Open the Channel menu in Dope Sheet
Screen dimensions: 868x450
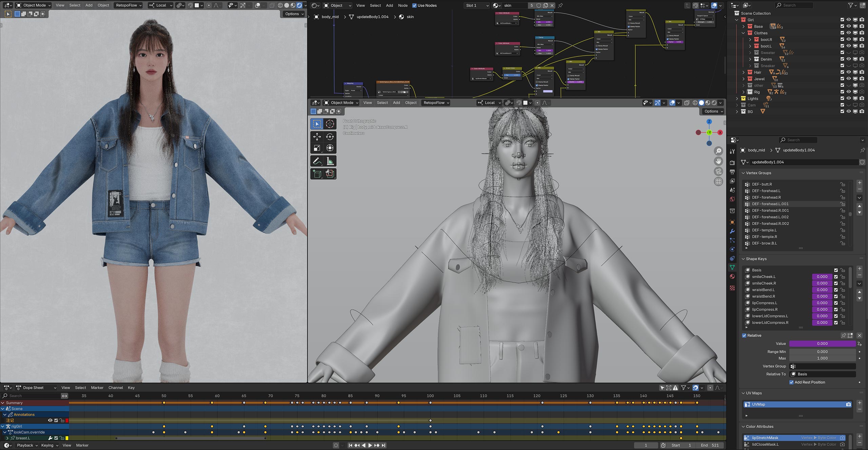116,388
